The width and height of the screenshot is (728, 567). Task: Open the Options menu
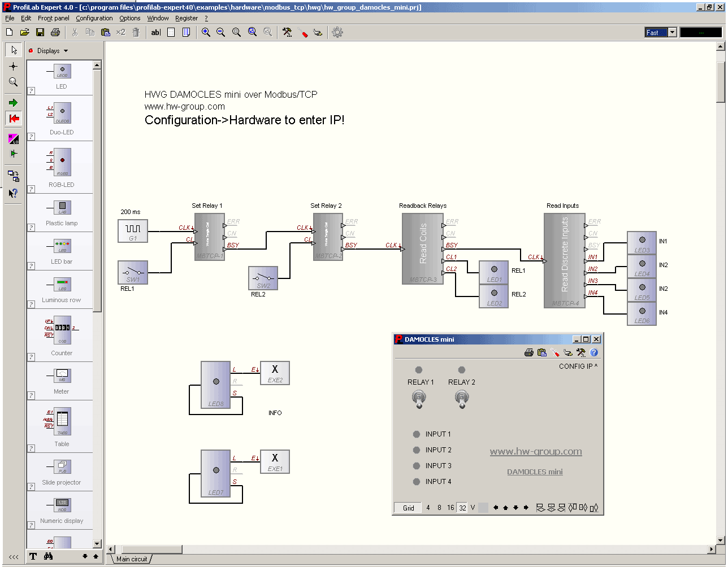[x=130, y=18]
